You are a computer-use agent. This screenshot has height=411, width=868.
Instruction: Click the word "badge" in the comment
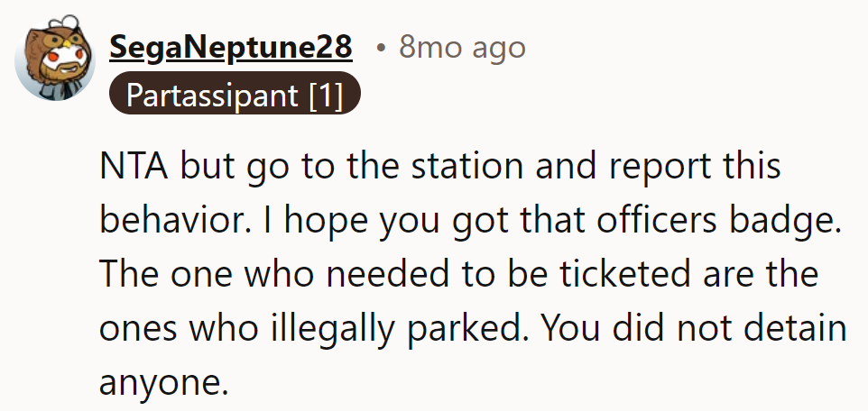click(781, 222)
